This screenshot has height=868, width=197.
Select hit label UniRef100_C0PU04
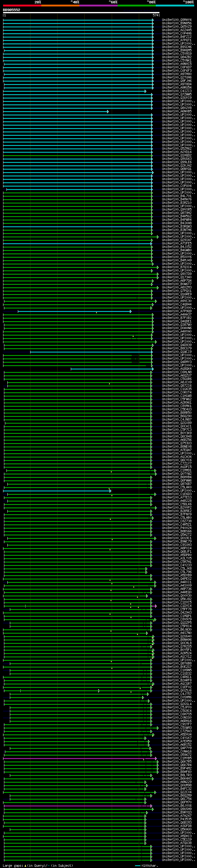pos(177,186)
